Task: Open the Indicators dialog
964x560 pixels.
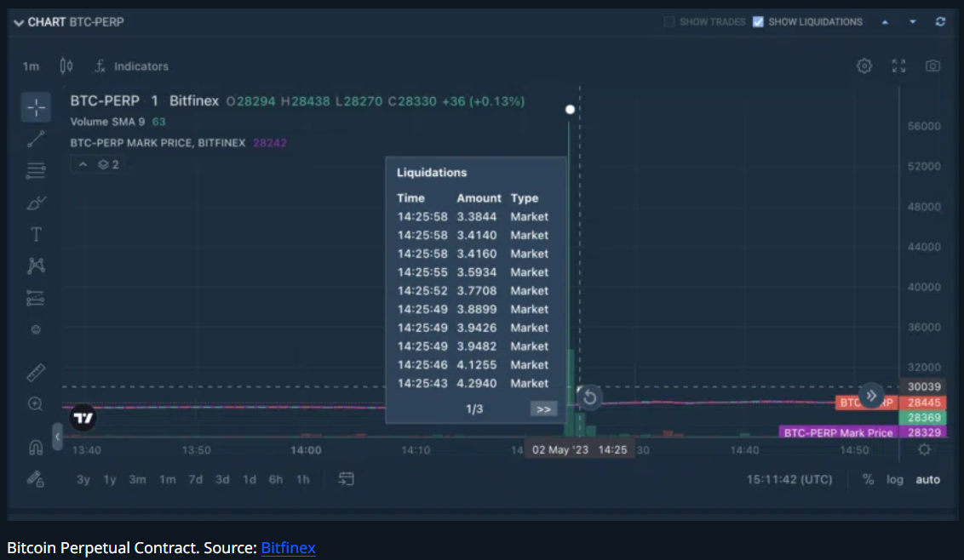Action: pyautogui.click(x=132, y=66)
